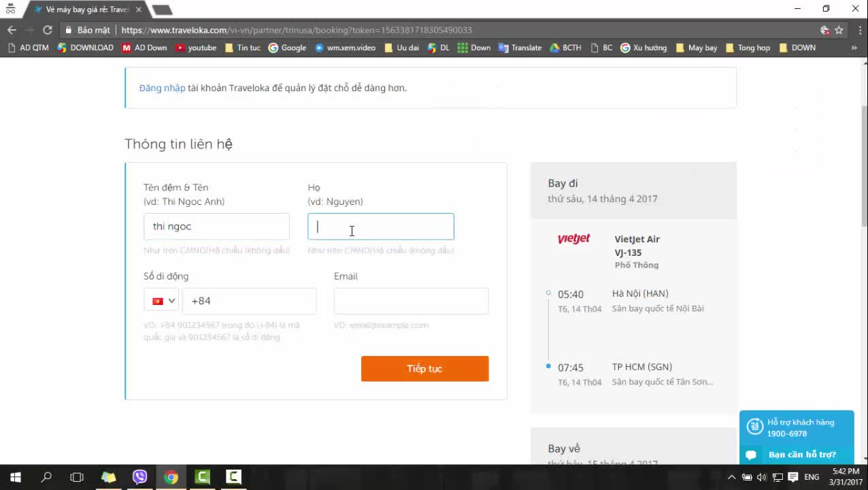868x490 pixels.
Task: Open volume control in system tray
Action: [x=761, y=477]
